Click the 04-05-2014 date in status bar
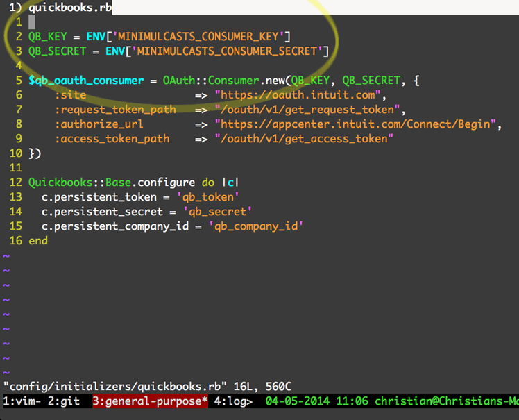The height and width of the screenshot is (420, 519). pos(298,401)
